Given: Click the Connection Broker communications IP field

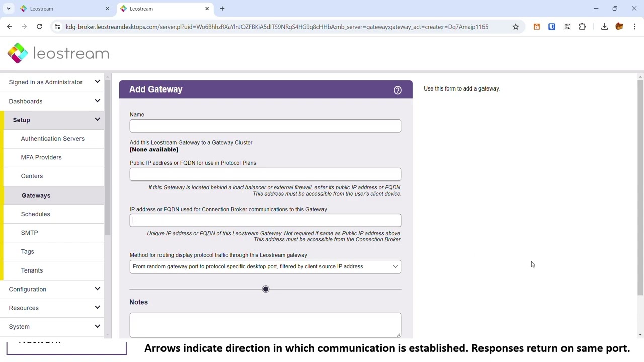Looking at the screenshot, I should click(266, 220).
